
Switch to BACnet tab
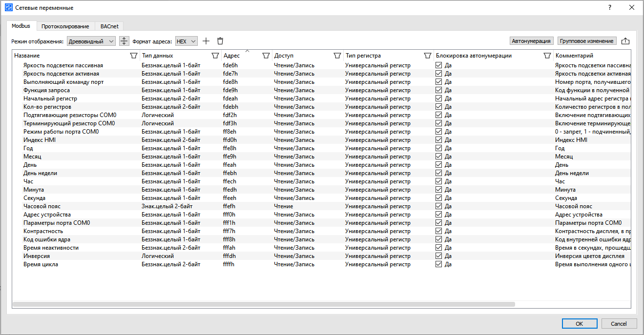[109, 26]
